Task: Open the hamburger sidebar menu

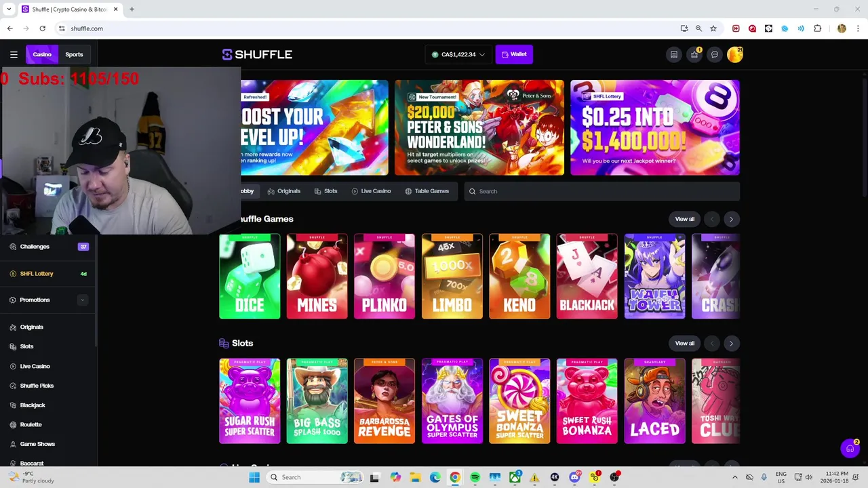Action: 14,54
